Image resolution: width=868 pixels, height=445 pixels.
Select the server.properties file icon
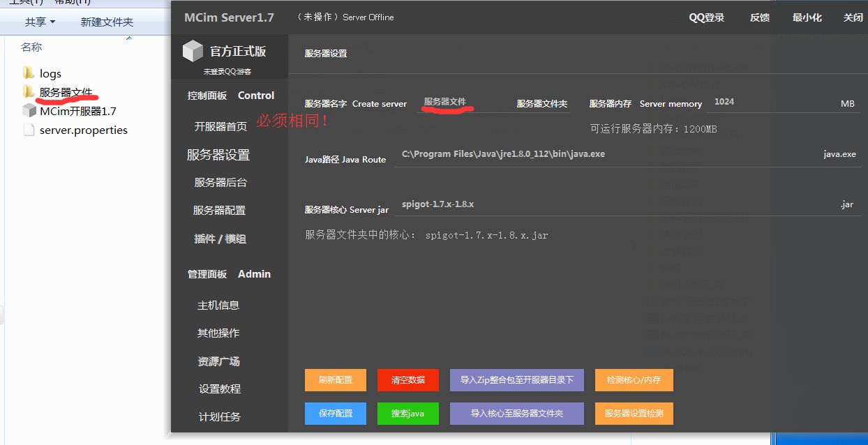(x=29, y=130)
